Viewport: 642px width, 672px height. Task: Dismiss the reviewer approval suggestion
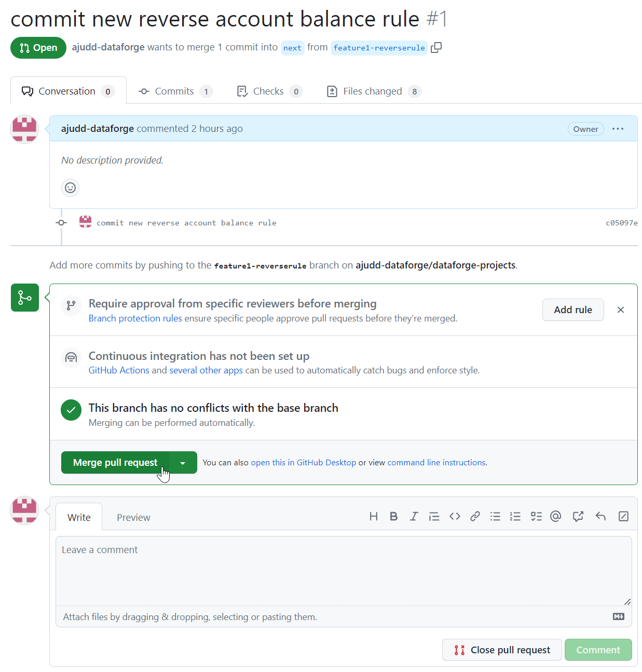[x=620, y=310]
